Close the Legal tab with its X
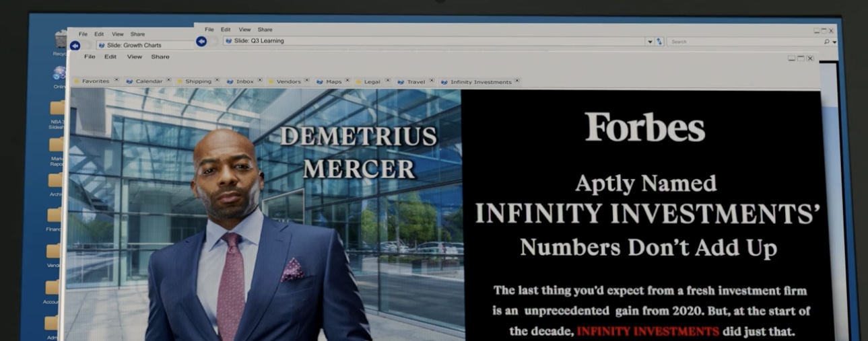The height and width of the screenshot is (341, 868). [387, 80]
